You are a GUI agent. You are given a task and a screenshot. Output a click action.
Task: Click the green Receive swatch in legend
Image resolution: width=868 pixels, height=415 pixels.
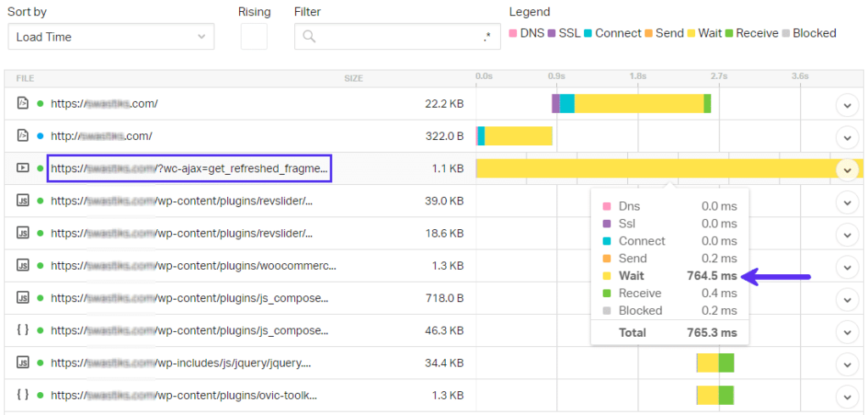click(x=730, y=34)
